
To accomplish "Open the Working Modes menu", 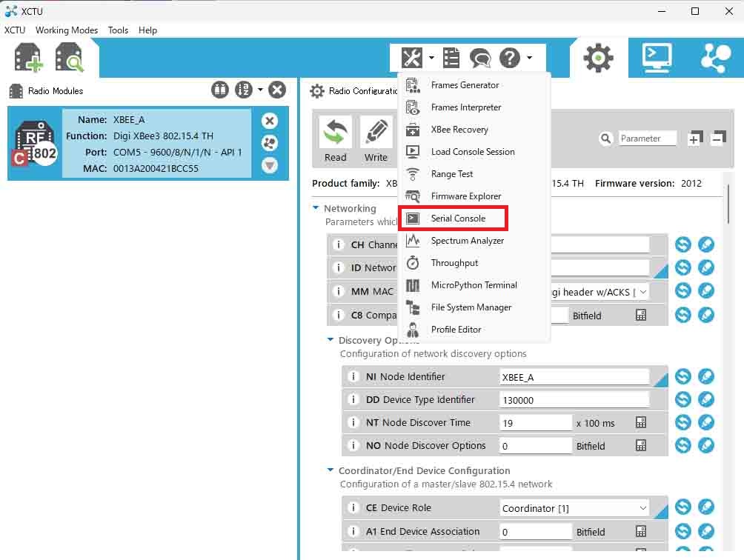I will 67,30.
